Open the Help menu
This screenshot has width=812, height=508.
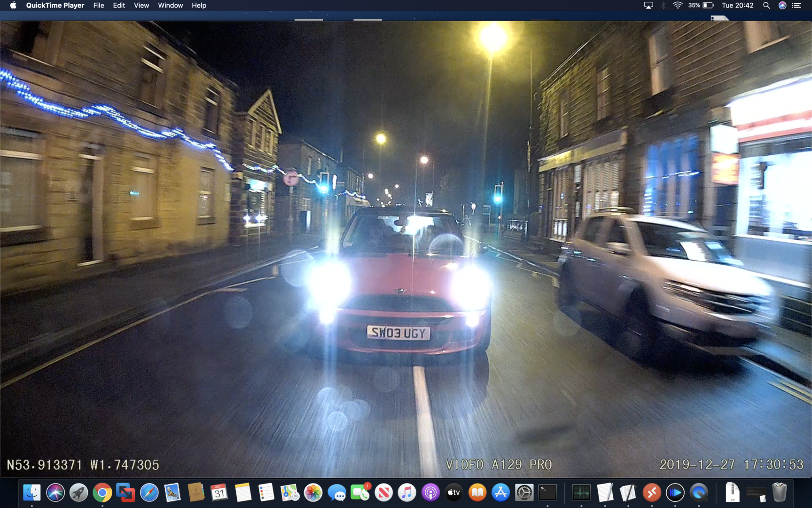[199, 5]
